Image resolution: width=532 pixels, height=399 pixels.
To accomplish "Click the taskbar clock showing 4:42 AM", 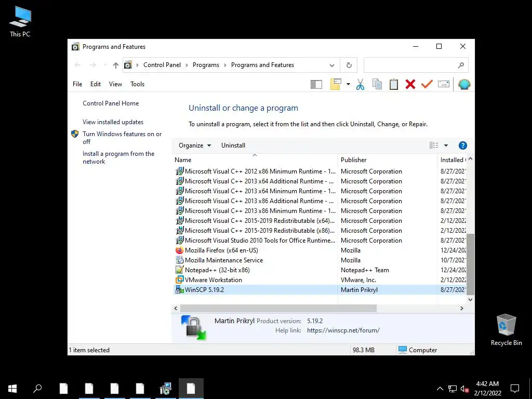I will 487,389.
